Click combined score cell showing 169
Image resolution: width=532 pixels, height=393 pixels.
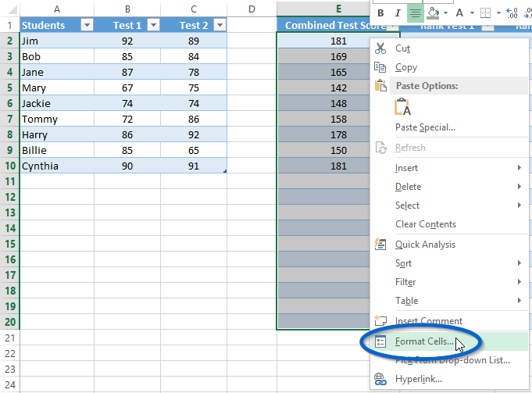point(323,56)
